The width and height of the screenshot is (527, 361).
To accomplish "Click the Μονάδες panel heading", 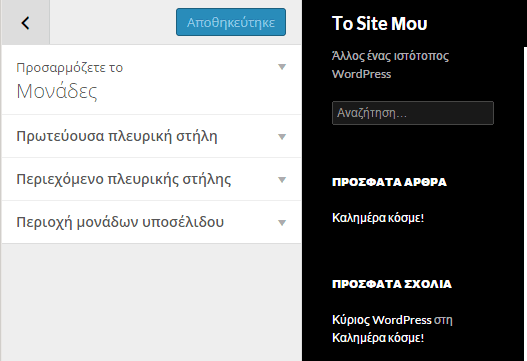I will [x=57, y=91].
